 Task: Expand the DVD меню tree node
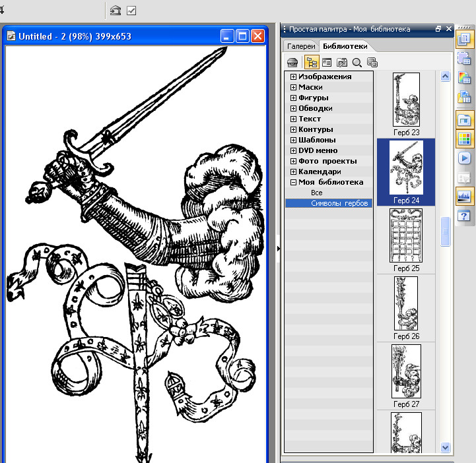click(293, 150)
